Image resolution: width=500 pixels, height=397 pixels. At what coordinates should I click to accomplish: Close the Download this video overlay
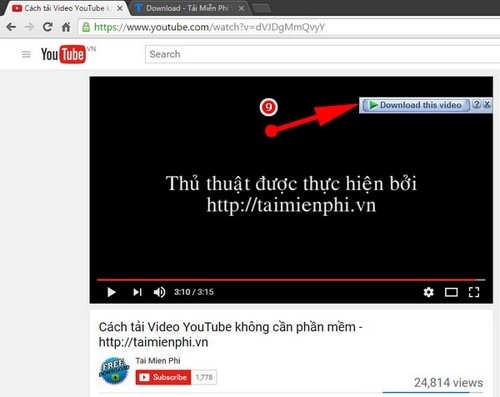pyautogui.click(x=487, y=104)
